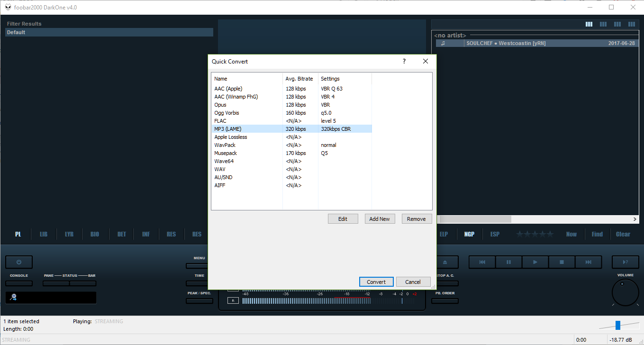Adjust the volume slider in status bar
This screenshot has width=644, height=345.
click(x=617, y=325)
